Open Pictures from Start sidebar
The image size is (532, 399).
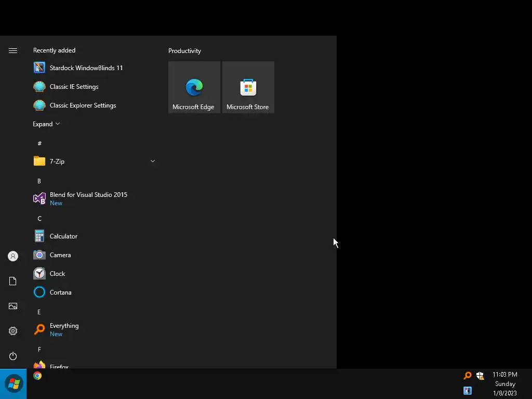pyautogui.click(x=13, y=306)
